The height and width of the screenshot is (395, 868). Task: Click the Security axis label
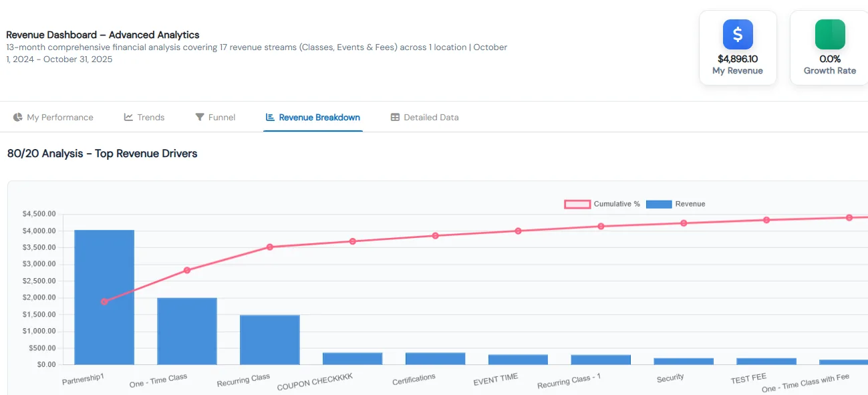[x=670, y=378]
